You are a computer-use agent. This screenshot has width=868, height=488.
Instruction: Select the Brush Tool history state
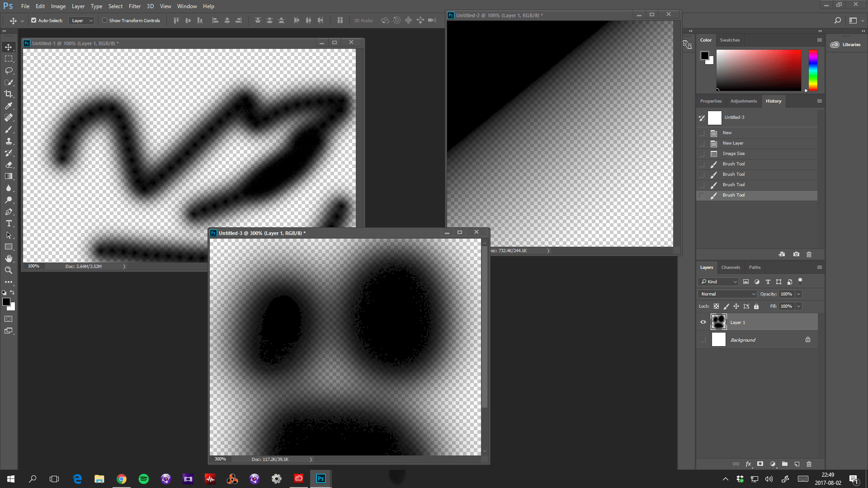[733, 195]
